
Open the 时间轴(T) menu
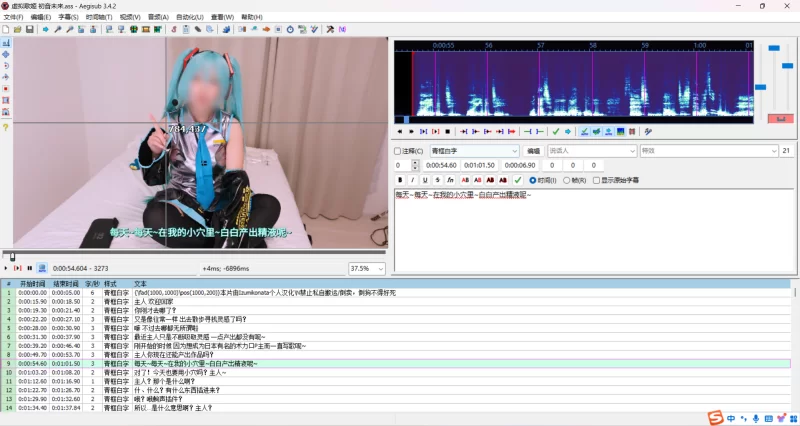99,17
